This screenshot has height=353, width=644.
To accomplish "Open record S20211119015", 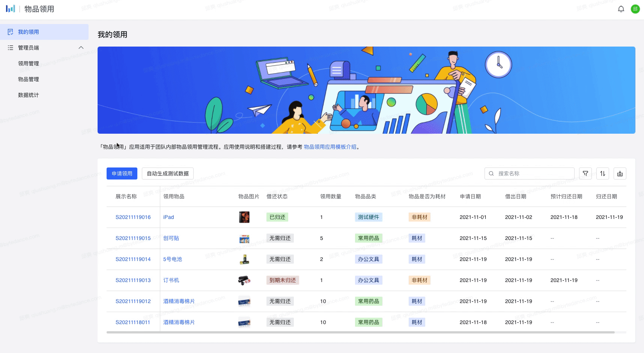I will [x=133, y=238].
